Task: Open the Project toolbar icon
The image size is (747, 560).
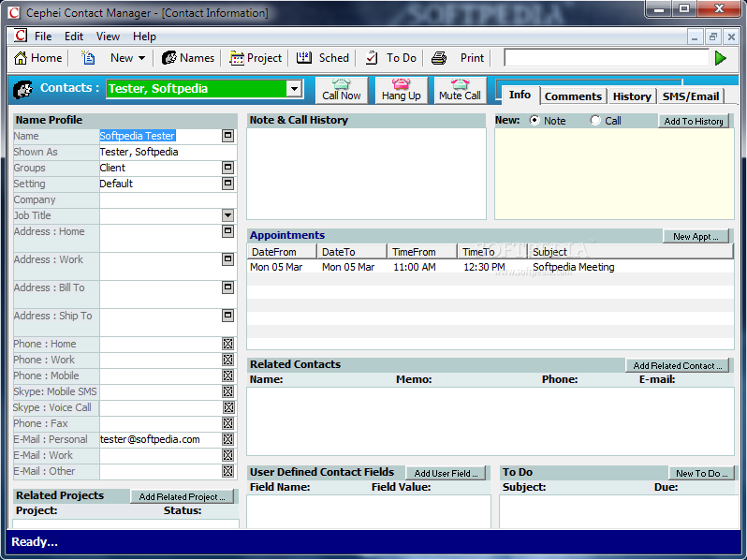Action: tap(236, 58)
